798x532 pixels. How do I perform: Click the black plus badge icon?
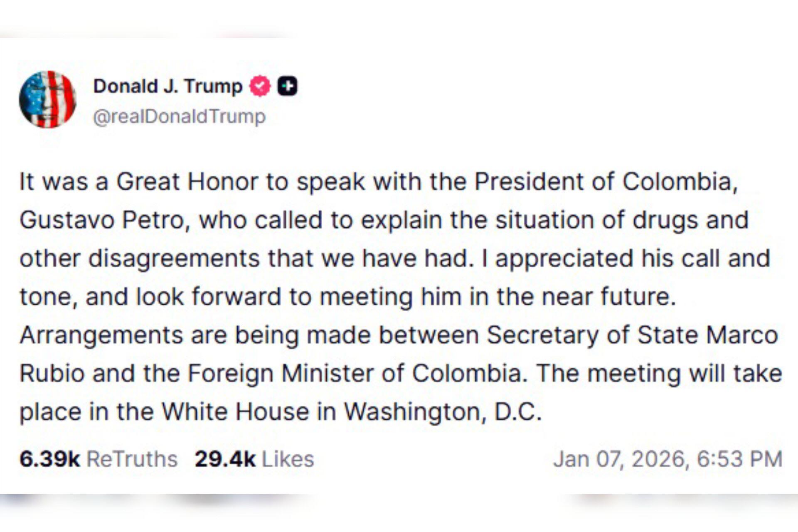(287, 86)
